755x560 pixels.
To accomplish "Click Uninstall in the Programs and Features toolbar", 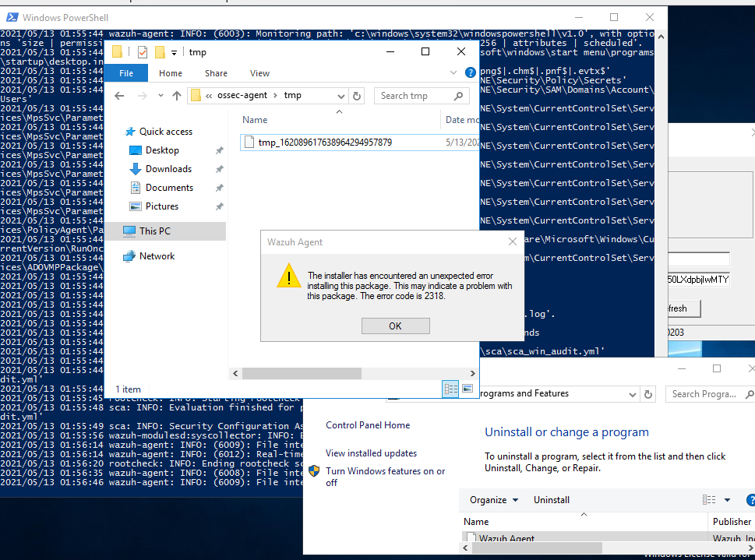I will pos(552,500).
